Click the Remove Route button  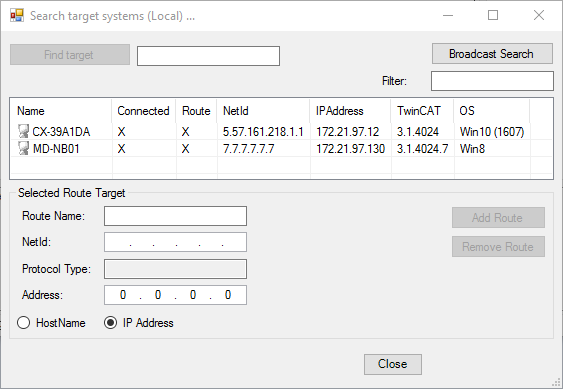[x=498, y=246]
